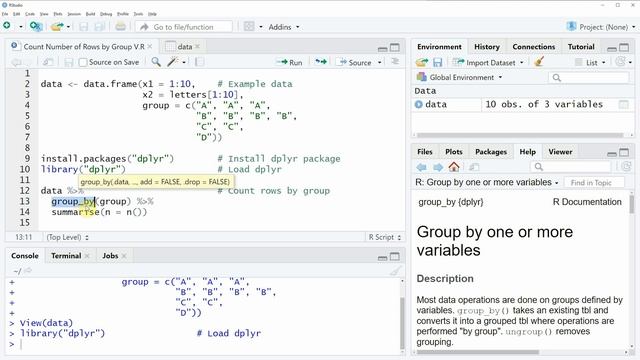
Task: Open the recent files dropdown arrow
Action: (68, 27)
